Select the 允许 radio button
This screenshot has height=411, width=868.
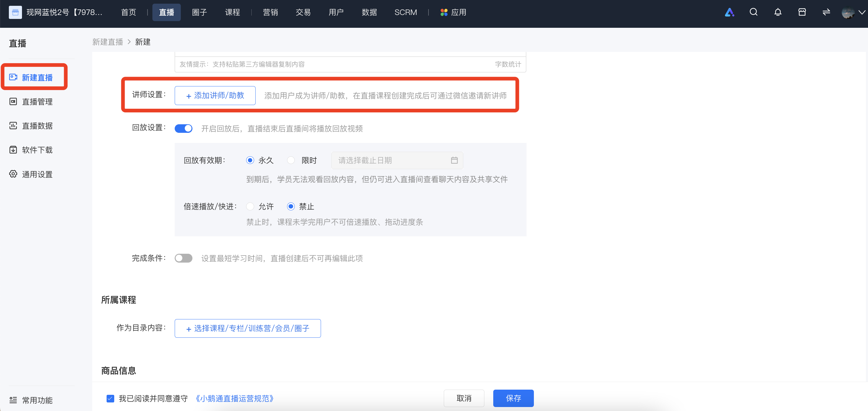pyautogui.click(x=250, y=206)
